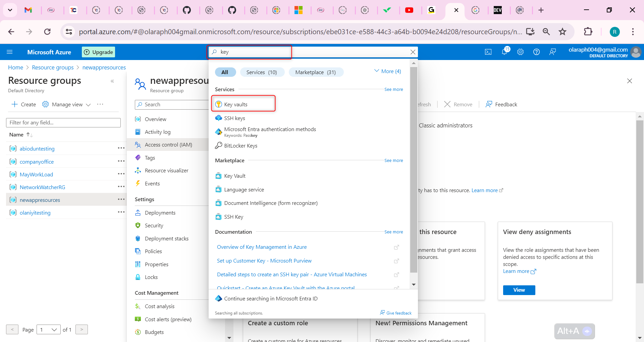Viewport: 644px width, 342px height.
Task: Open Events in resource menu
Action: (x=152, y=183)
